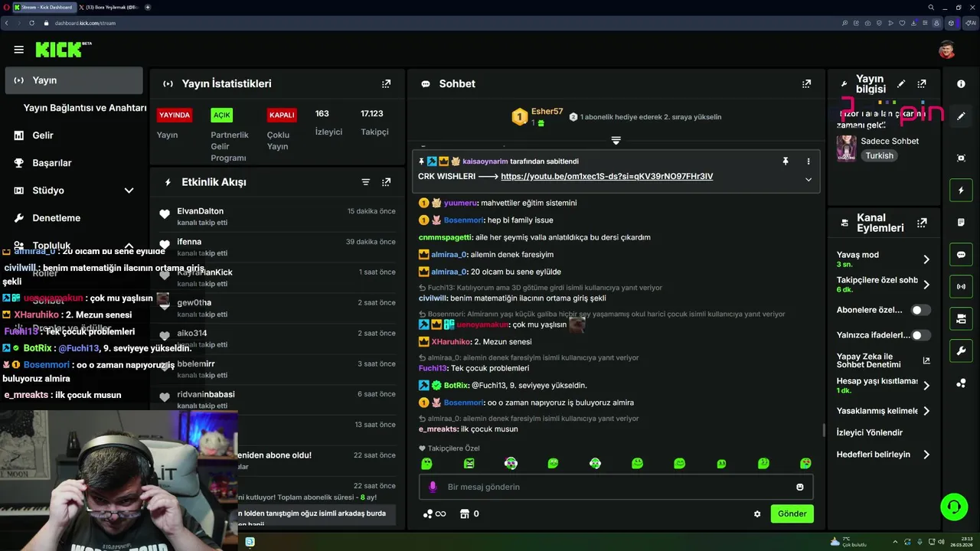Pop out the Kanal Eylemleri panel
The image size is (980, 551).
[x=922, y=223]
